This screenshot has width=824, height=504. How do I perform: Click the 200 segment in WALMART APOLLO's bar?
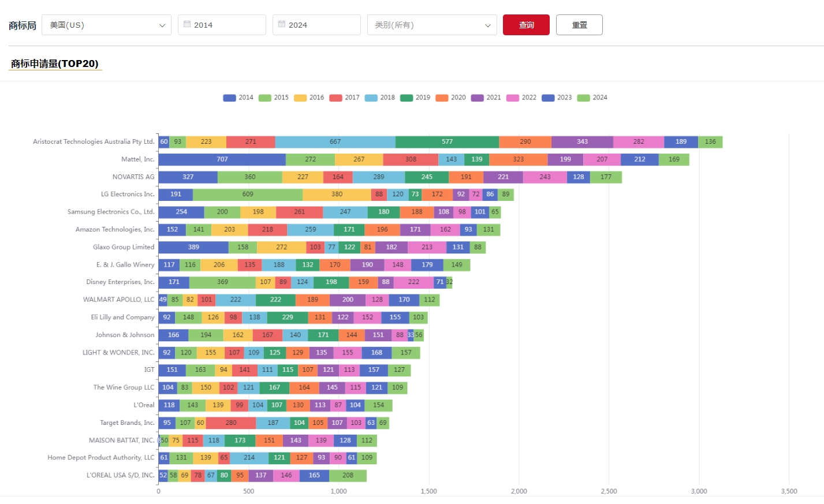(x=348, y=300)
